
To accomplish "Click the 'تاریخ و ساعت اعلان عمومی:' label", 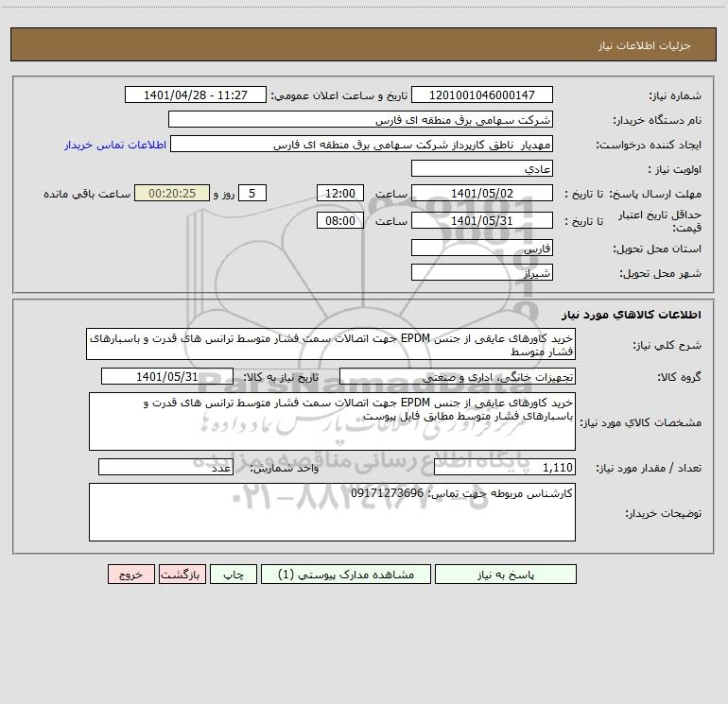I will click(x=339, y=95).
